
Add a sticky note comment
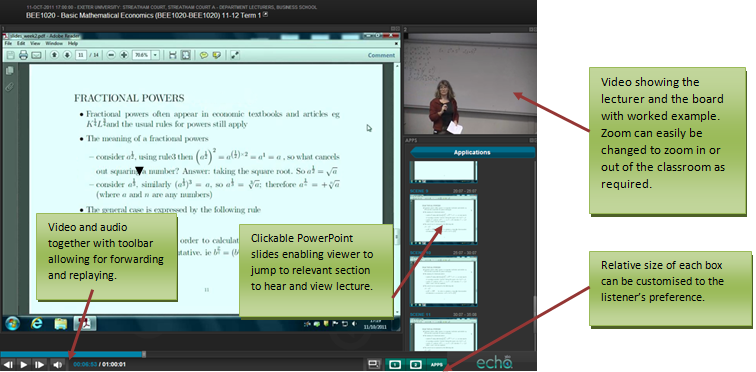click(x=203, y=55)
